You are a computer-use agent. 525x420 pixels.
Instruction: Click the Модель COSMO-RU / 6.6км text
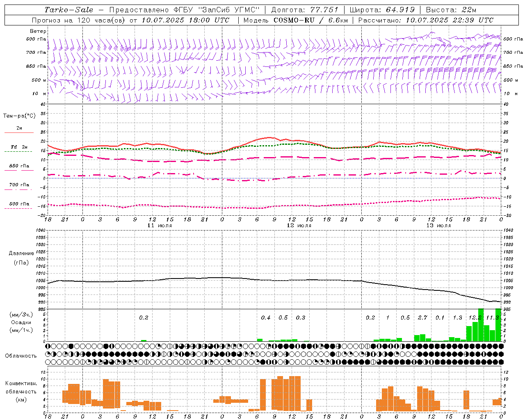296,20
